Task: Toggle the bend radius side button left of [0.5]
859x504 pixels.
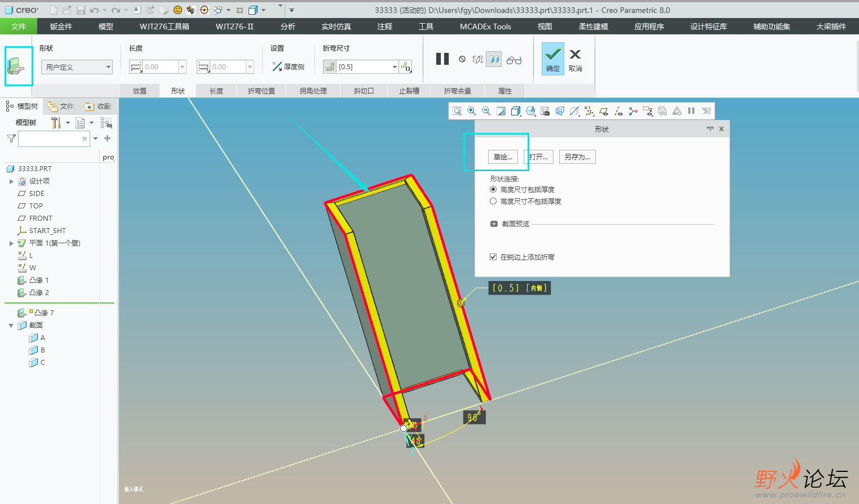Action: [330, 67]
